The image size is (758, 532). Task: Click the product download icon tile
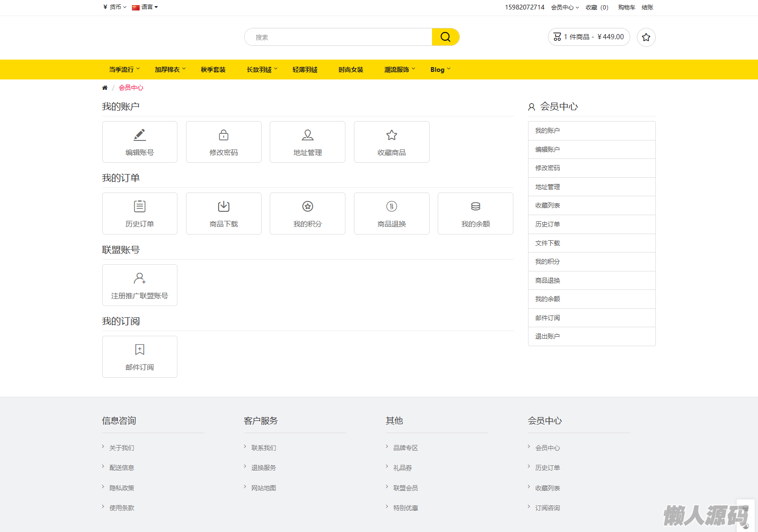pyautogui.click(x=223, y=207)
